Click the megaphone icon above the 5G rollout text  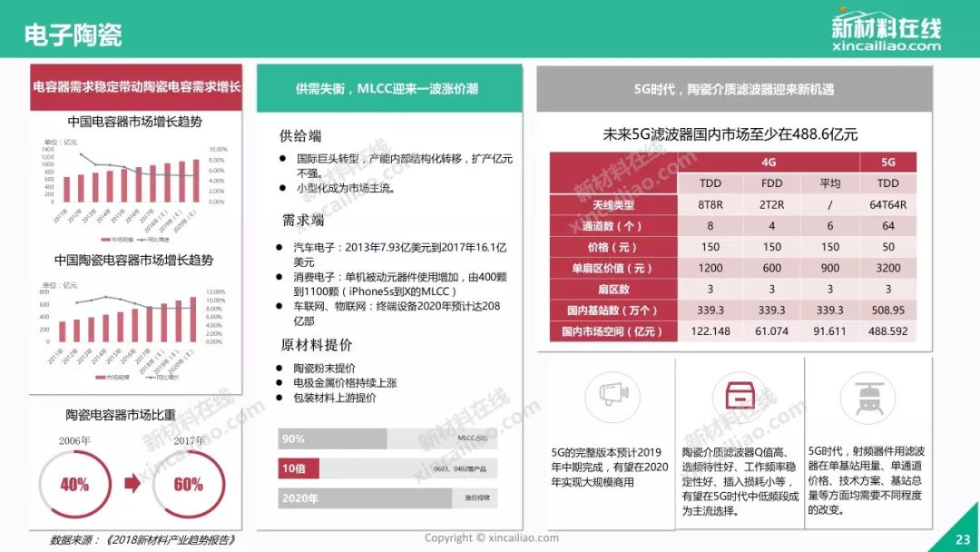[613, 394]
